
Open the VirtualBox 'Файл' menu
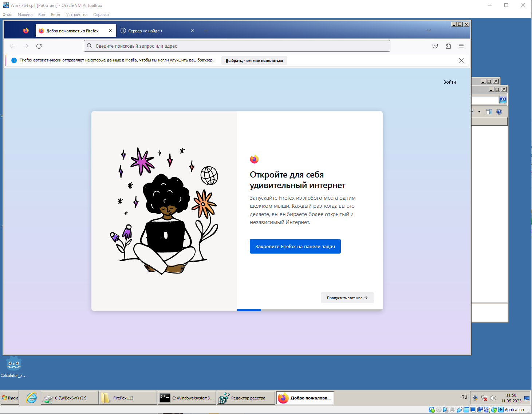(8, 15)
